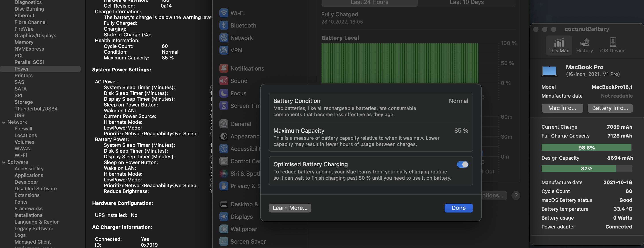Collapse the Software tree section
This screenshot has height=248, width=644.
[4, 162]
